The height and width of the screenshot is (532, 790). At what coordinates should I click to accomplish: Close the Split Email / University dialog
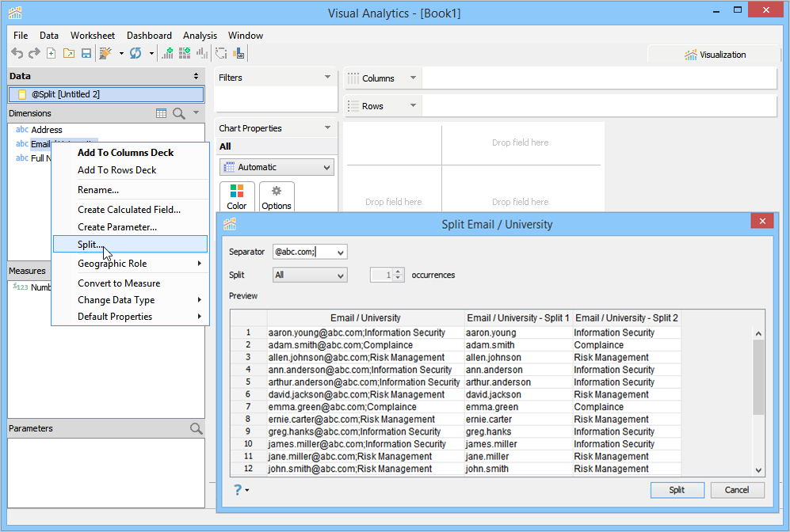tap(761, 221)
